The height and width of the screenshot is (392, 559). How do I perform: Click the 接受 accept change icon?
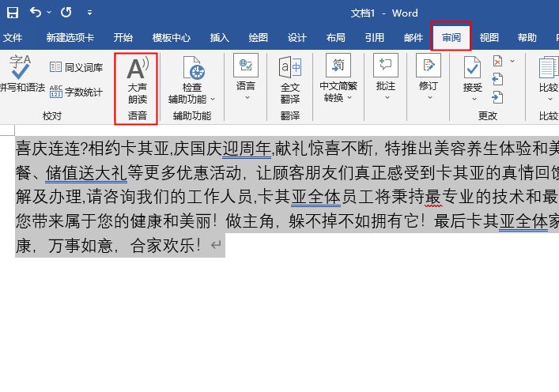pos(472,67)
